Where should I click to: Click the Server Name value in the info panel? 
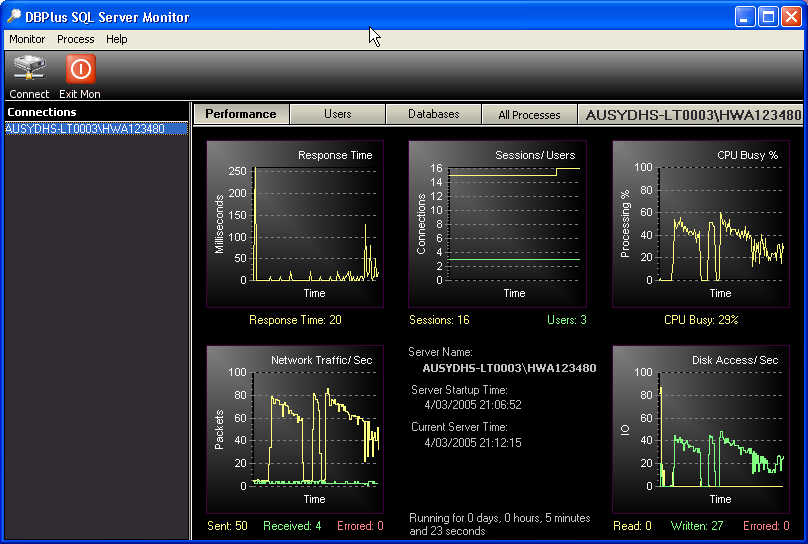tap(509, 368)
